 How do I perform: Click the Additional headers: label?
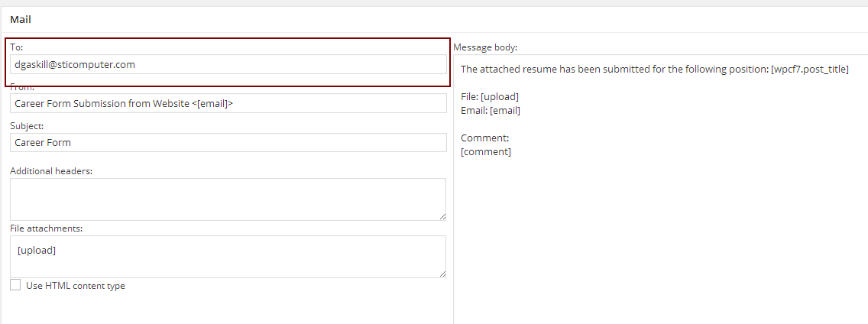tap(51, 171)
